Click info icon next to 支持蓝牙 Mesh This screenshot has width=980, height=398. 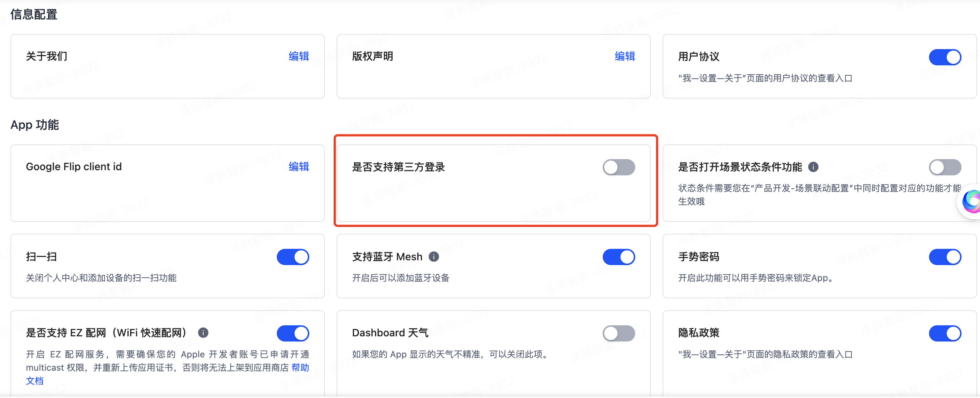(434, 257)
